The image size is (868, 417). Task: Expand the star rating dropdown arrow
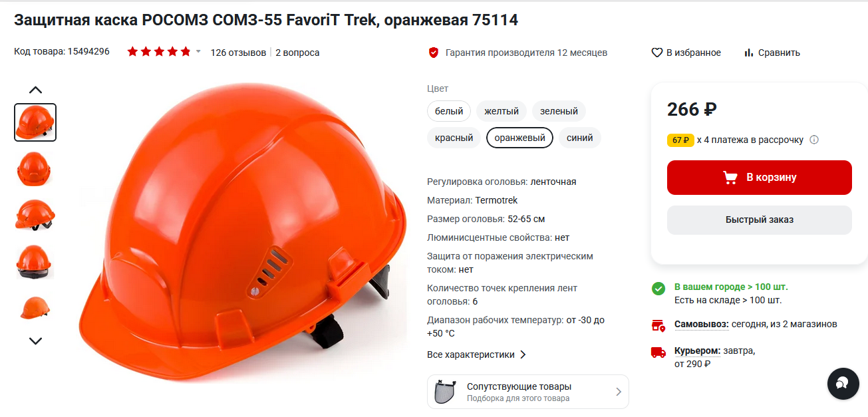198,52
